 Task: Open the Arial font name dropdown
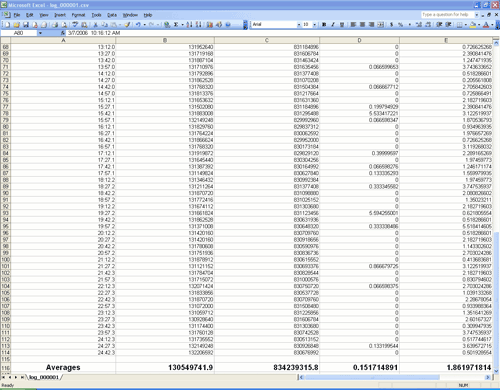[299, 25]
